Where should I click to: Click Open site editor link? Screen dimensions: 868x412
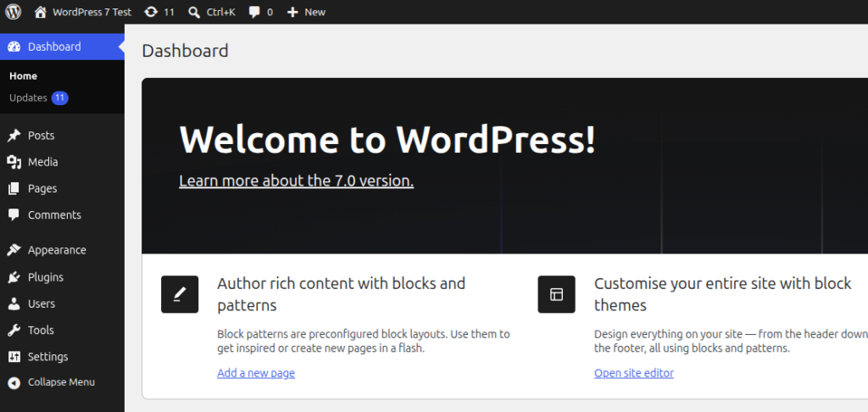click(x=634, y=373)
